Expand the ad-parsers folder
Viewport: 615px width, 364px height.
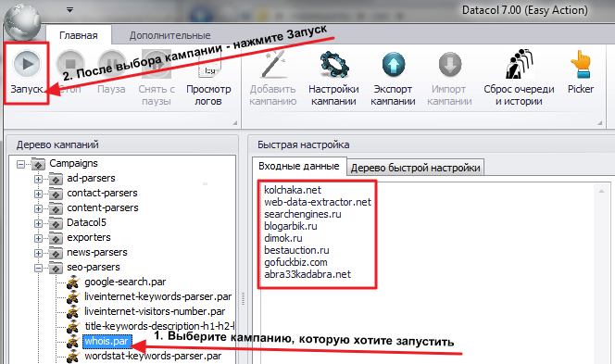tap(38, 180)
